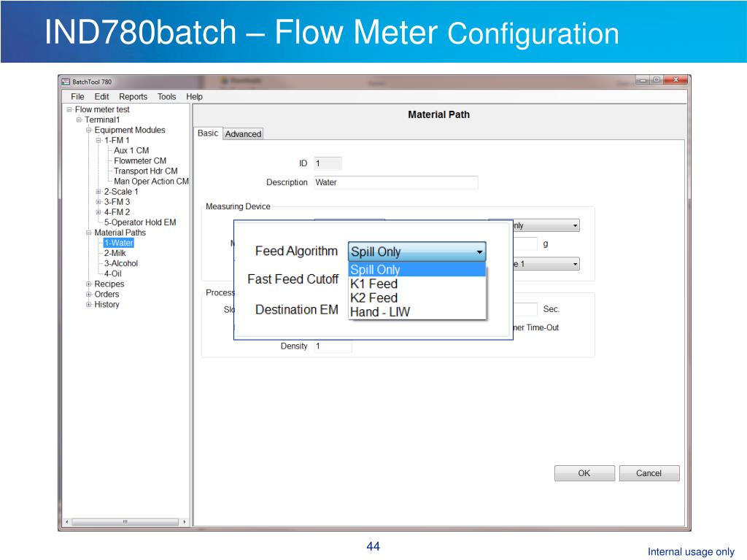The height and width of the screenshot is (560, 747).
Task: Choose K1 Feed from dropdown list
Action: click(x=417, y=284)
